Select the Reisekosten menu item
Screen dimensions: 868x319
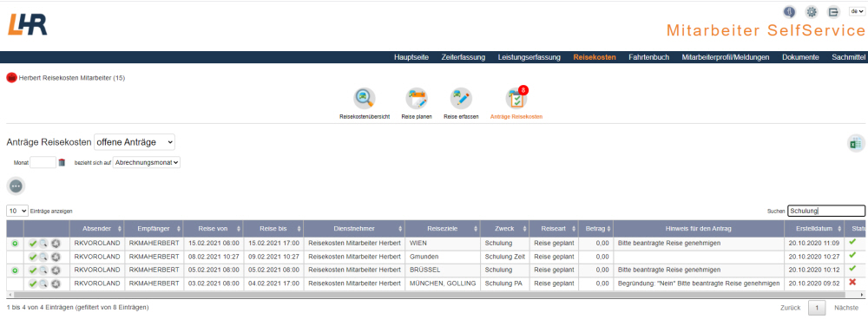click(x=595, y=57)
